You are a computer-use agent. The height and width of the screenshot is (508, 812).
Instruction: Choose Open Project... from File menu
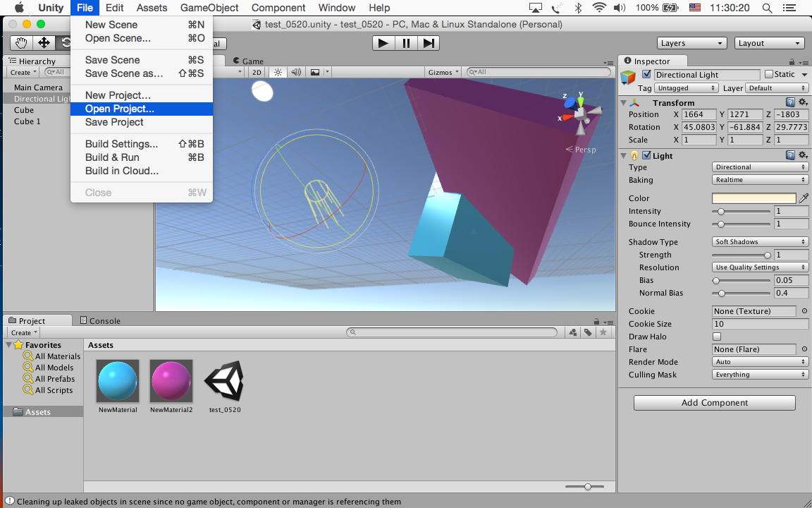tap(142, 109)
